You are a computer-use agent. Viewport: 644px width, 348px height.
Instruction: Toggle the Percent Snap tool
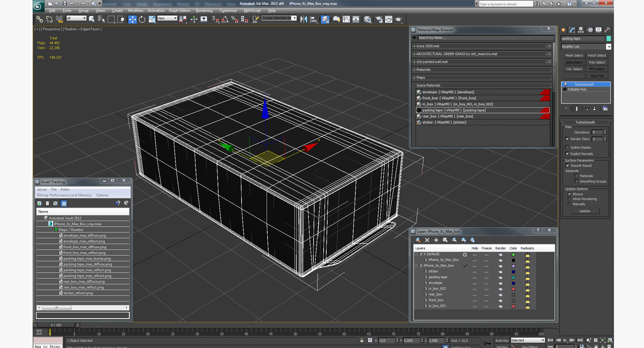[235, 19]
